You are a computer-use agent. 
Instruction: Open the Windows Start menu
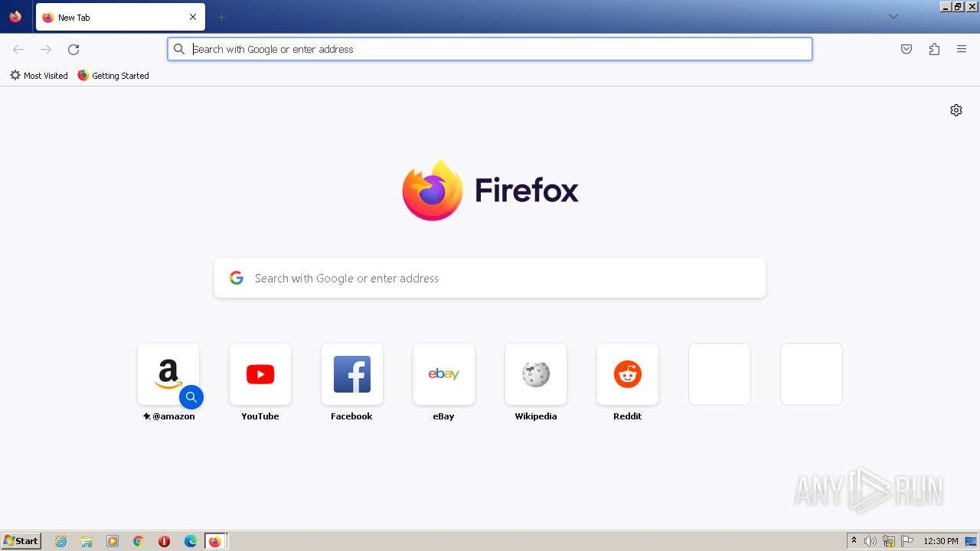tap(21, 541)
